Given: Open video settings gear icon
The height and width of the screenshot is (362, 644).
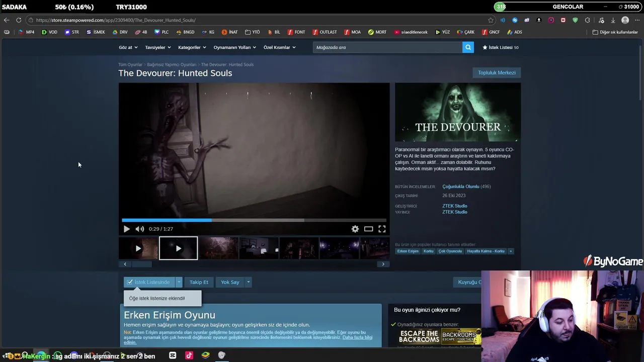Looking at the screenshot, I should [x=355, y=229].
